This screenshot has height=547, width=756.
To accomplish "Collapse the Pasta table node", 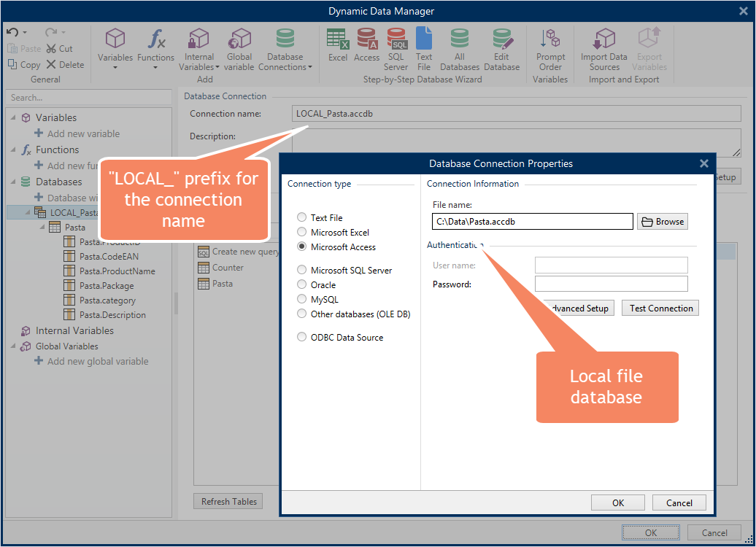I will tap(42, 227).
